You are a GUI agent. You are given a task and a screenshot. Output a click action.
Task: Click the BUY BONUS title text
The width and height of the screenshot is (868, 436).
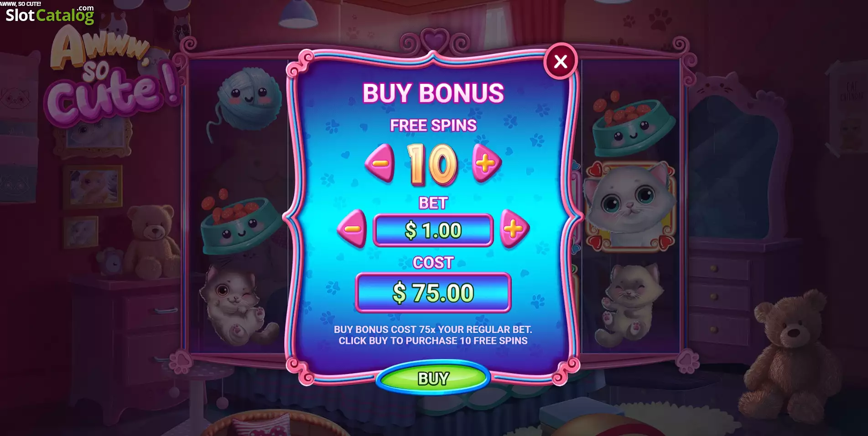(x=433, y=93)
